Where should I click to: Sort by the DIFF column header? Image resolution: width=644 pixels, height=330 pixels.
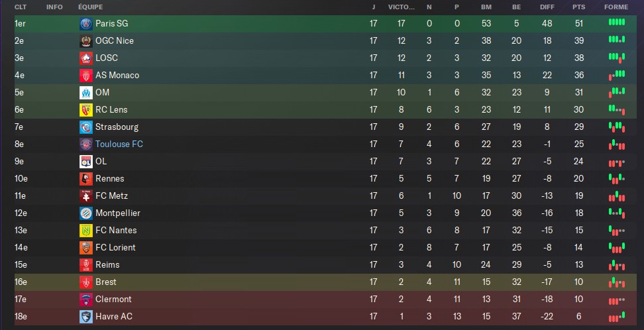click(x=547, y=7)
